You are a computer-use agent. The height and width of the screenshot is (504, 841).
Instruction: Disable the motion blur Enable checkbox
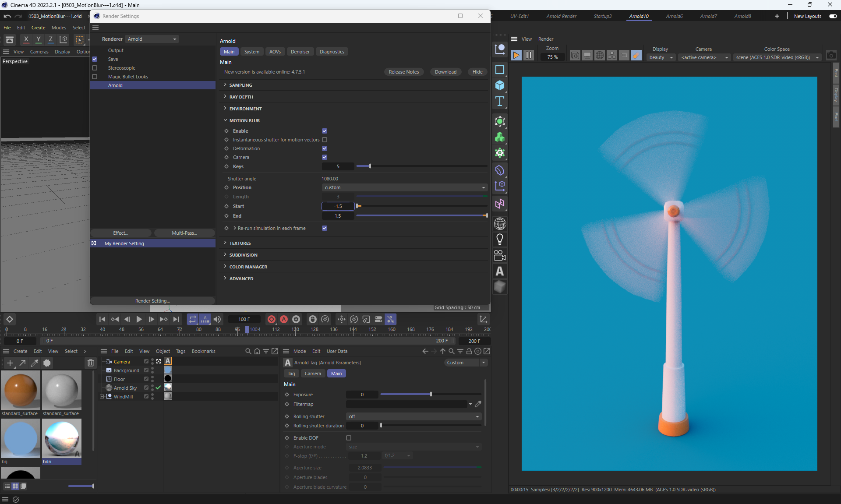click(x=325, y=131)
